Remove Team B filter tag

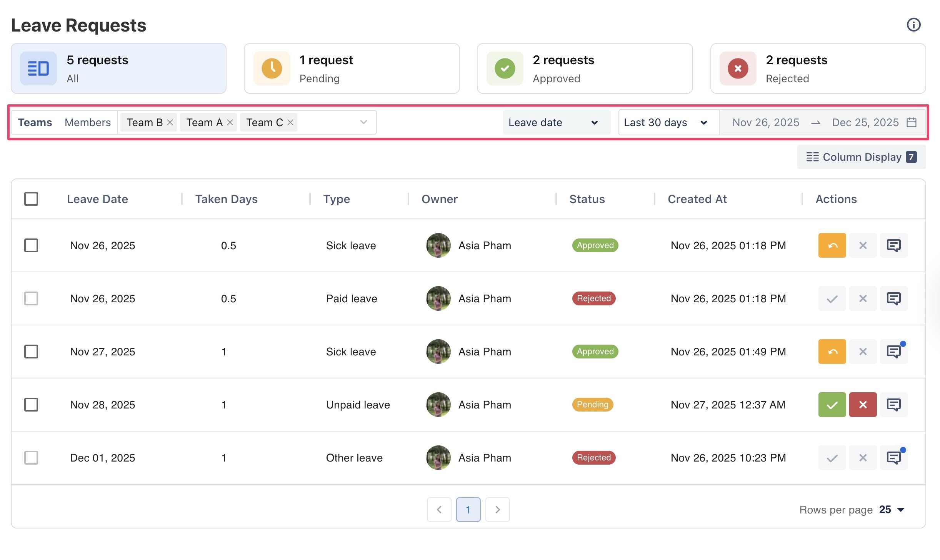point(170,122)
